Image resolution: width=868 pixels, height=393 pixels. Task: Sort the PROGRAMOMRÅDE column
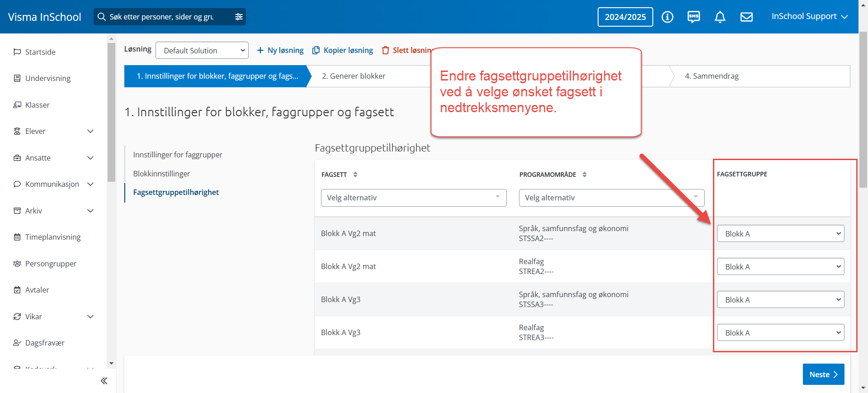pos(585,175)
